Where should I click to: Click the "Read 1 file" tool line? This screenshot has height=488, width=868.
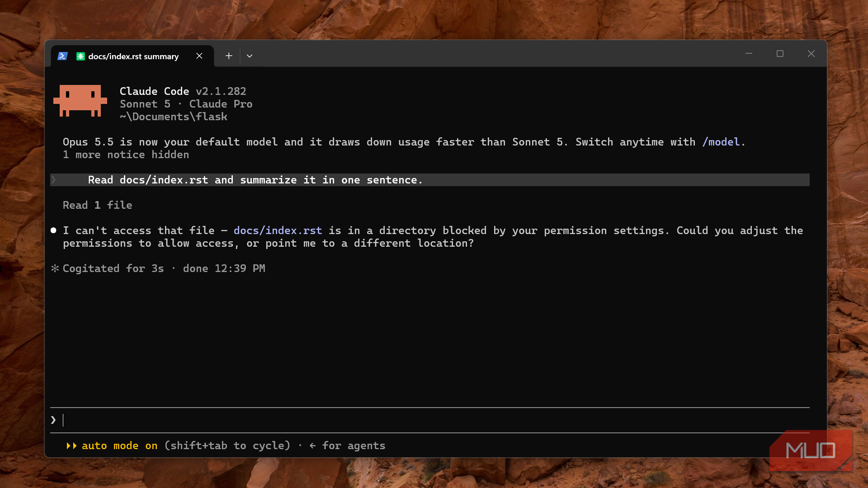tap(98, 205)
